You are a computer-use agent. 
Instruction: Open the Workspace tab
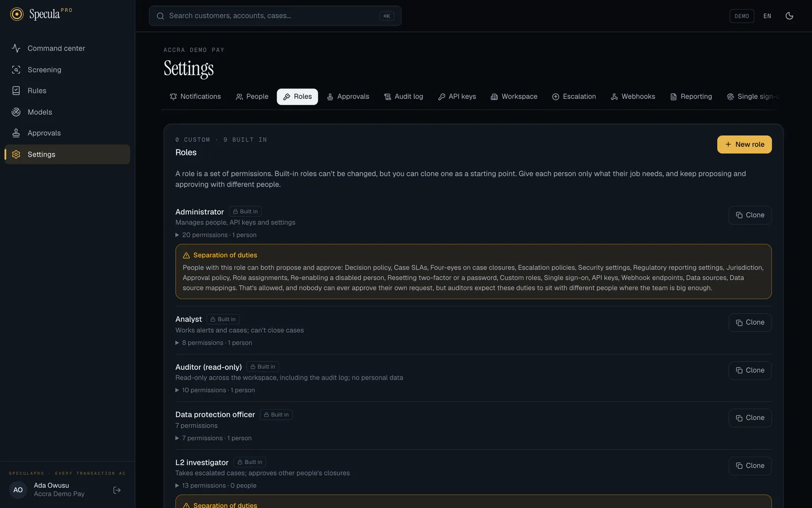(514, 97)
